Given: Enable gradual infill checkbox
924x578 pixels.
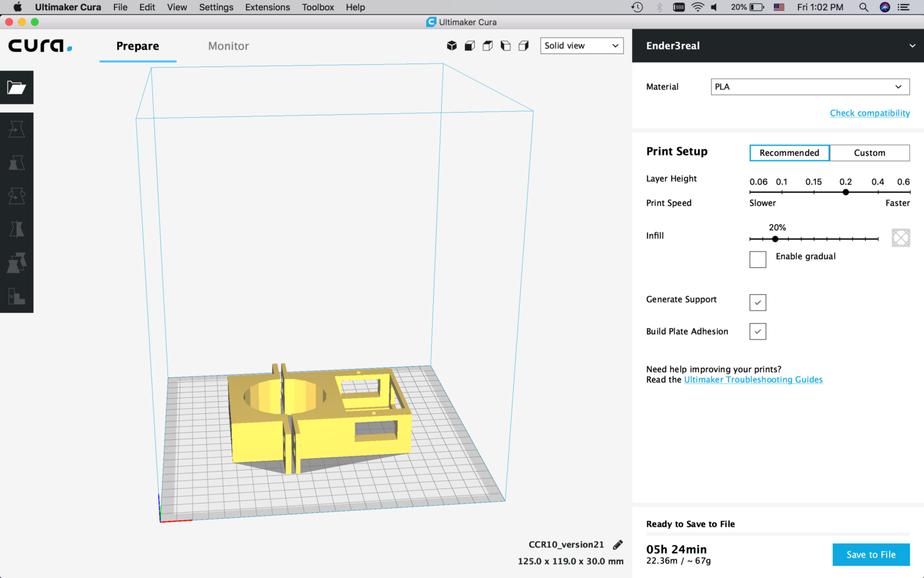Looking at the screenshot, I should click(758, 259).
